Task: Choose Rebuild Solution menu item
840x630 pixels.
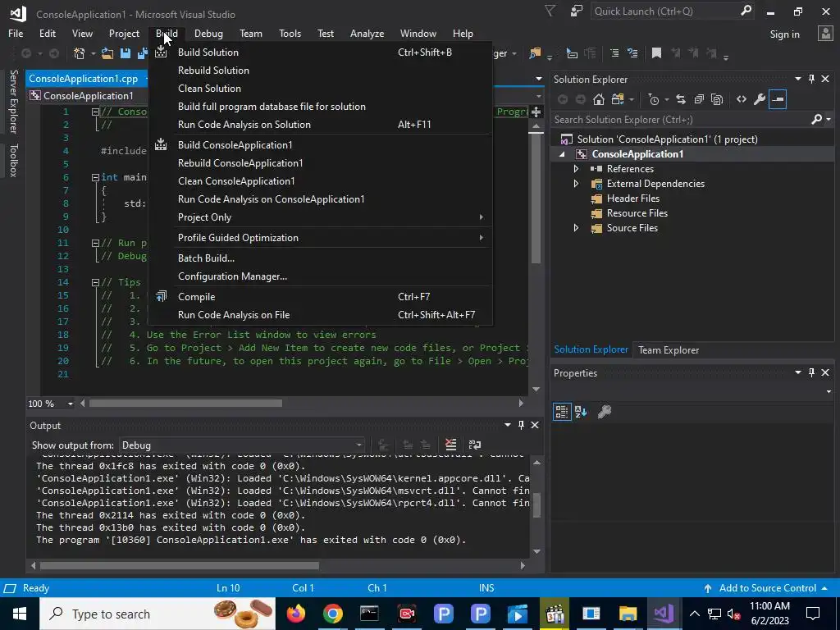Action: coord(320,71)
